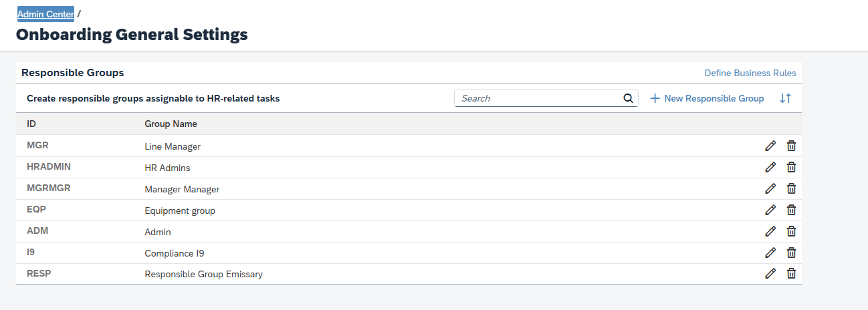Delete the Admin responsible group

(x=791, y=231)
